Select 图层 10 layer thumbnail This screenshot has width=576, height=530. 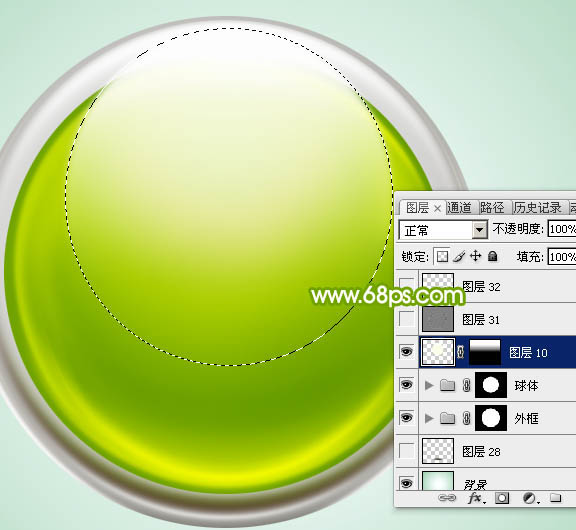438,352
